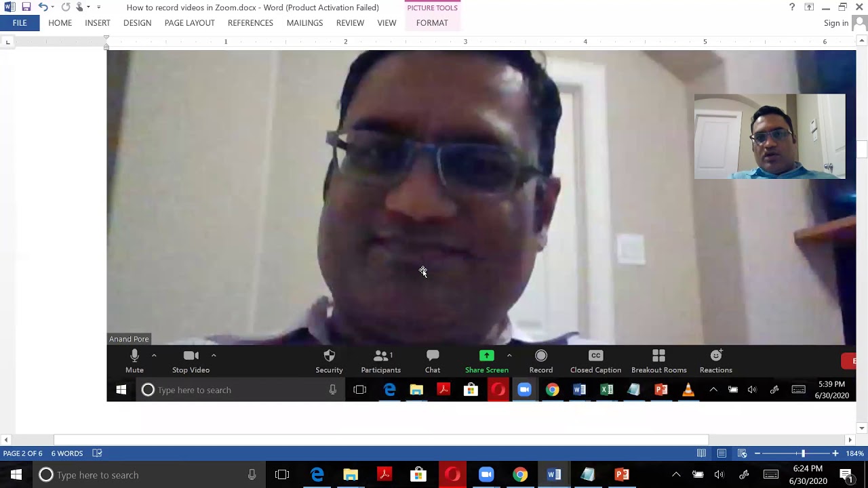
Task: Click the taskbar search box
Action: coord(149,474)
